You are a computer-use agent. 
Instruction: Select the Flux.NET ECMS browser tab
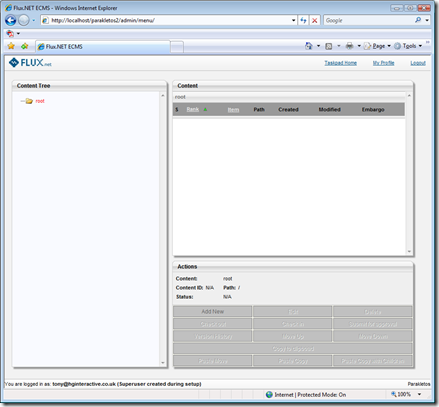pyautogui.click(x=103, y=46)
